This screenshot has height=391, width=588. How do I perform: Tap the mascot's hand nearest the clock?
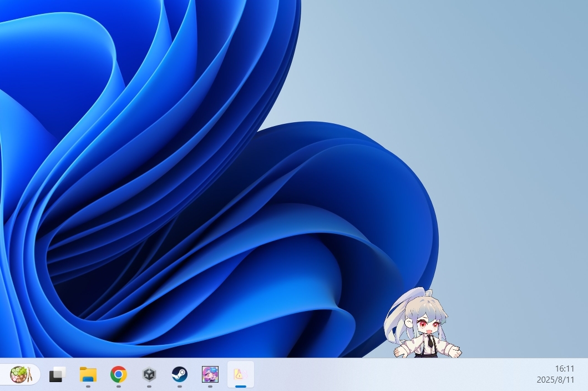click(x=455, y=351)
